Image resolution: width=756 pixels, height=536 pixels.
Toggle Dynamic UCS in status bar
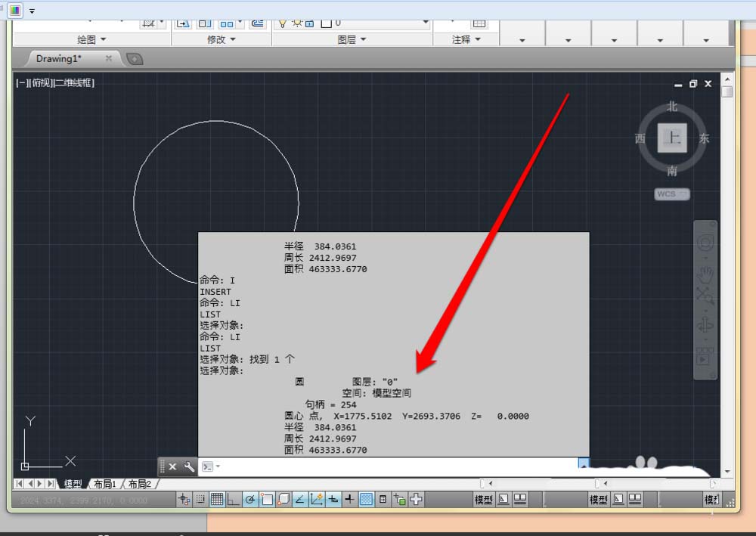point(316,500)
